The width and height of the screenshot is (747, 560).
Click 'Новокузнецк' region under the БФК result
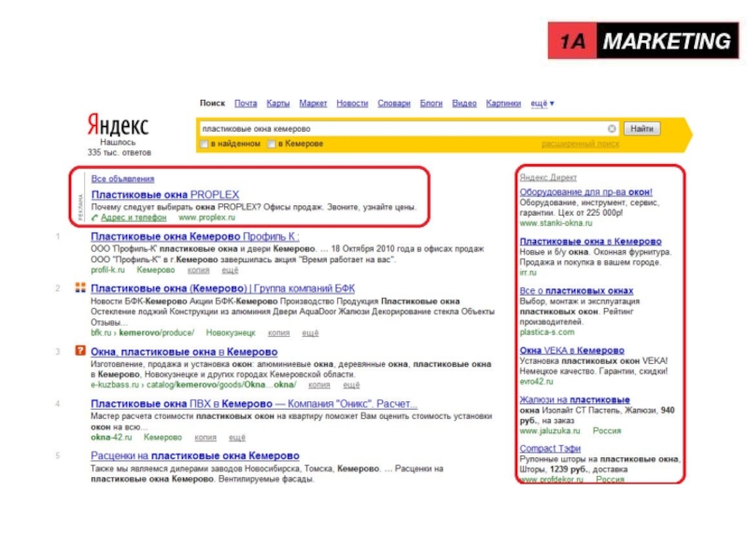[231, 333]
